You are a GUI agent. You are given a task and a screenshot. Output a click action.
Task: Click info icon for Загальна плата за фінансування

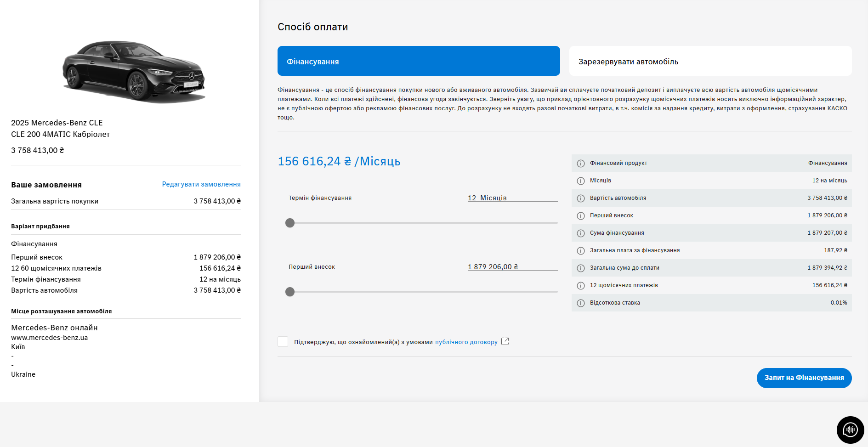[581, 251]
